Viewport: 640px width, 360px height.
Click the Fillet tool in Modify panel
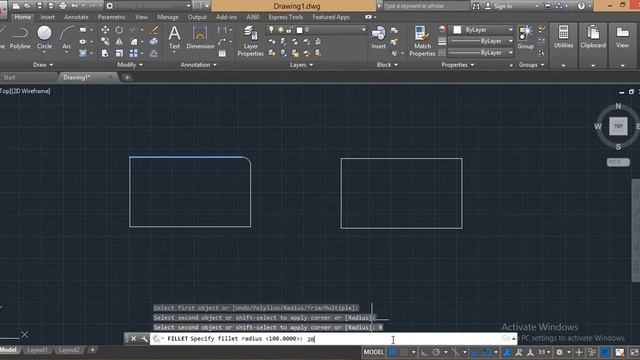click(x=134, y=42)
